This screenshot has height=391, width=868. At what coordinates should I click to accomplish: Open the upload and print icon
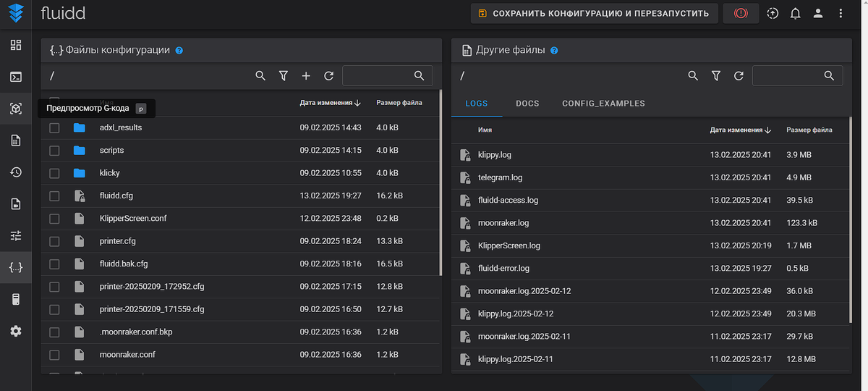coord(773,13)
